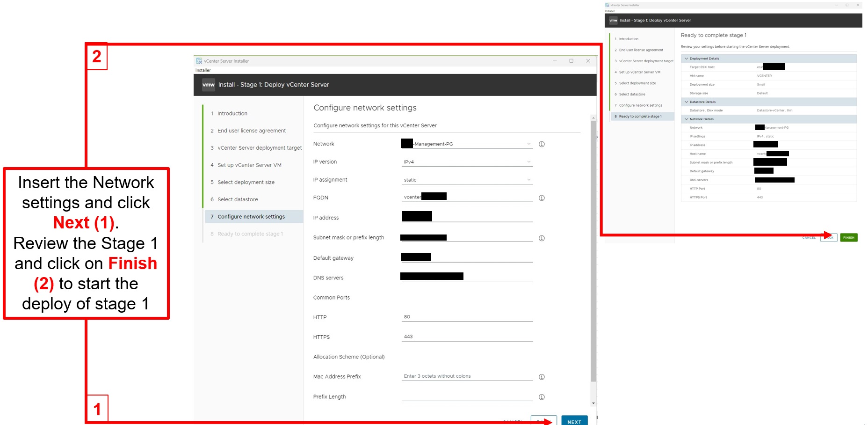
Task: Open the IP assignment dropdown
Action: (x=467, y=180)
